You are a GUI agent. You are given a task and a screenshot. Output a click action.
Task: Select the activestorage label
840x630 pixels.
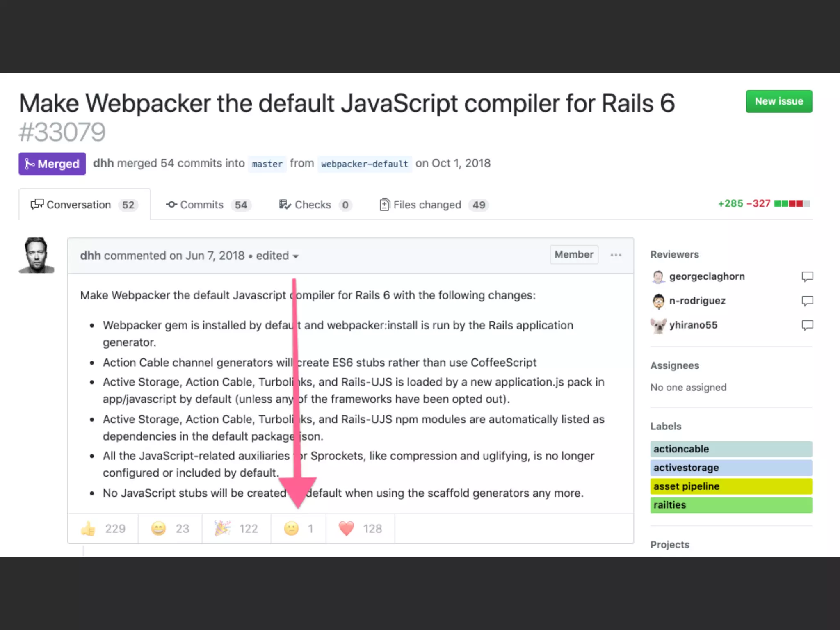[x=731, y=468]
